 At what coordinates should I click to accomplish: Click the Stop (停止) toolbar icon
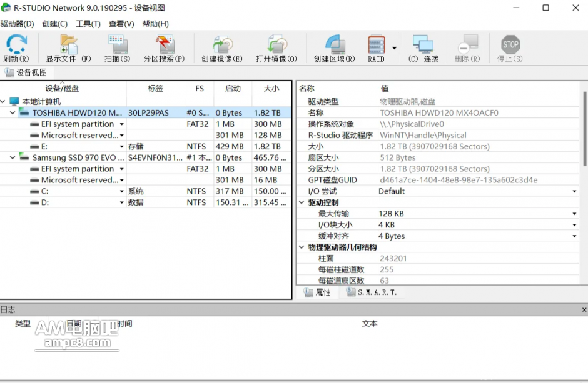tap(510, 48)
